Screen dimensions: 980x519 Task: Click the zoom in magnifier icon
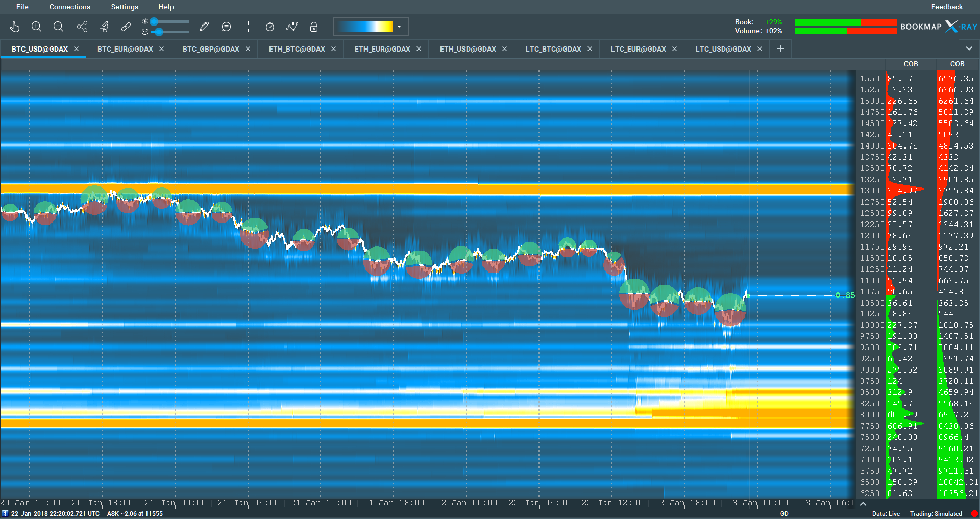pos(36,27)
